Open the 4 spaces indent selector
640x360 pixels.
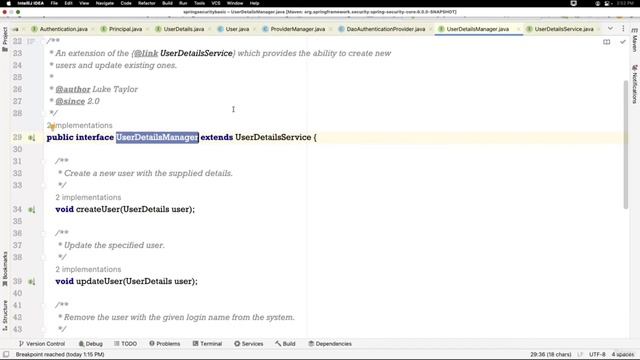622,354
